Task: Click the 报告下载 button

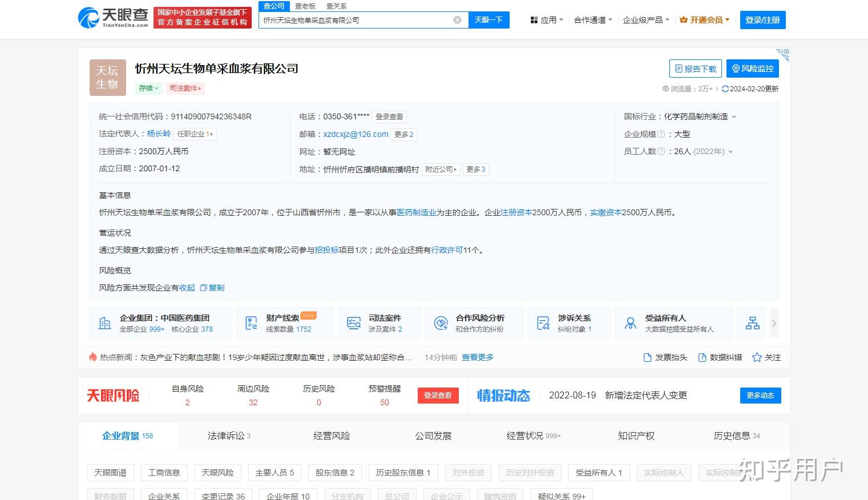Action: coord(695,68)
